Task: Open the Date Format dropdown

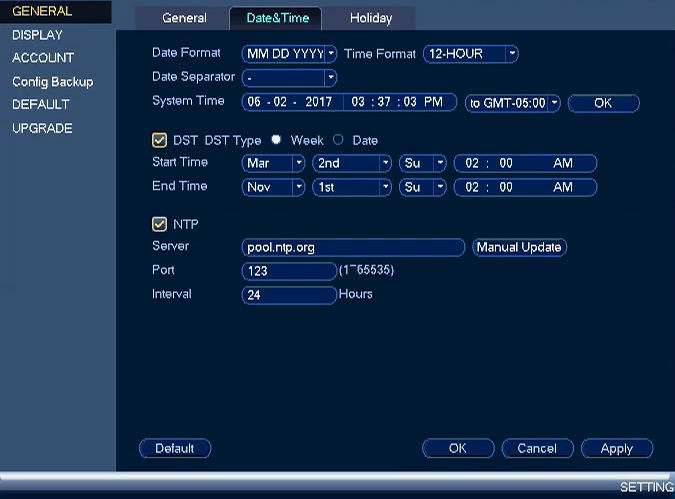Action: (x=289, y=54)
